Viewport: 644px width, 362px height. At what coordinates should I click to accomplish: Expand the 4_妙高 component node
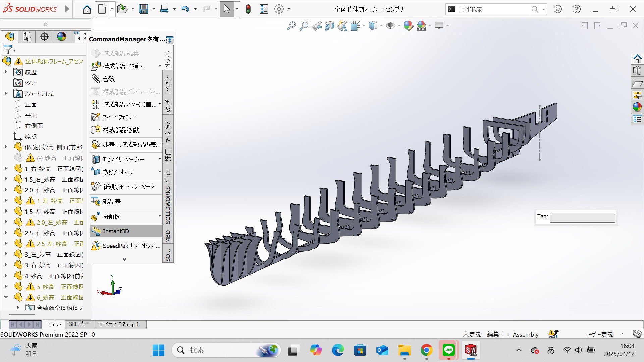coord(6,276)
